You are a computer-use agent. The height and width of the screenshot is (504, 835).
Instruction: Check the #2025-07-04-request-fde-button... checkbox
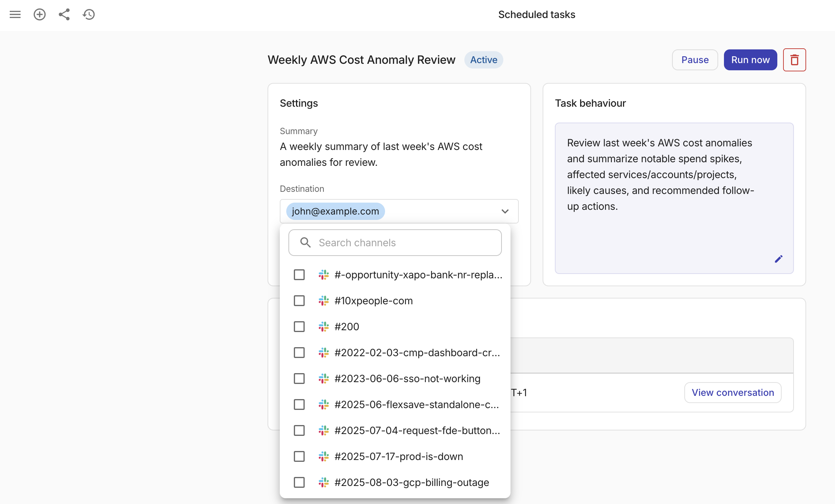tap(299, 430)
